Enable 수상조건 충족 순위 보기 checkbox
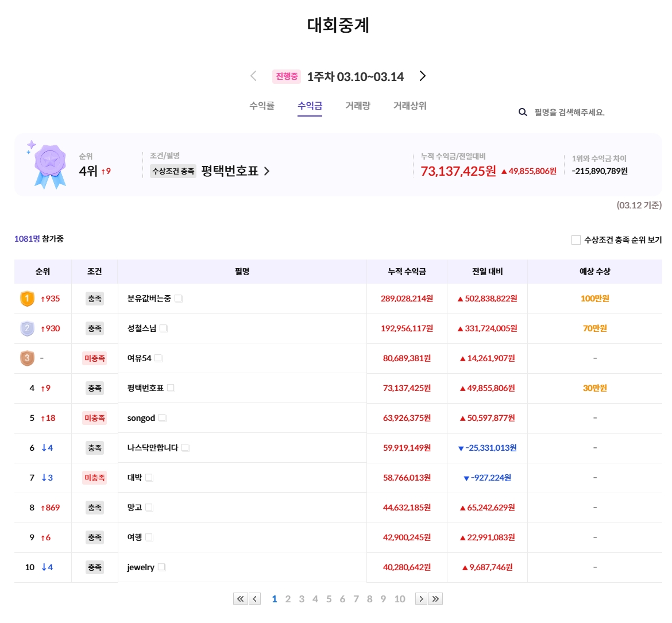Screen dimensions: 672x623 [576, 240]
